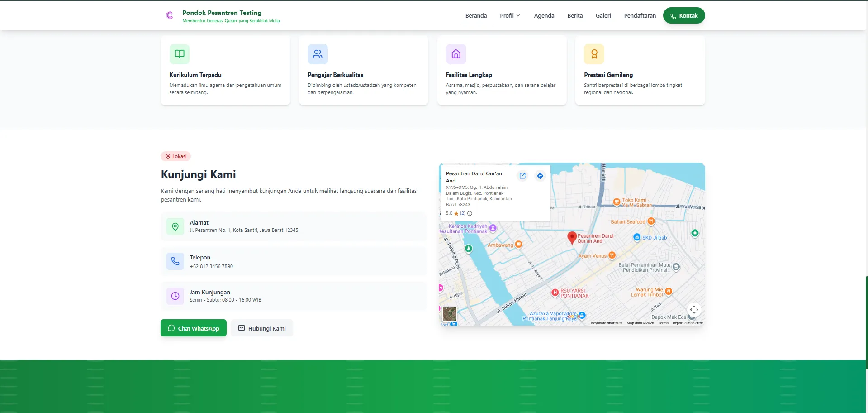The height and width of the screenshot is (413, 868).
Task: Click the Hubungi Kami button
Action: click(262, 328)
